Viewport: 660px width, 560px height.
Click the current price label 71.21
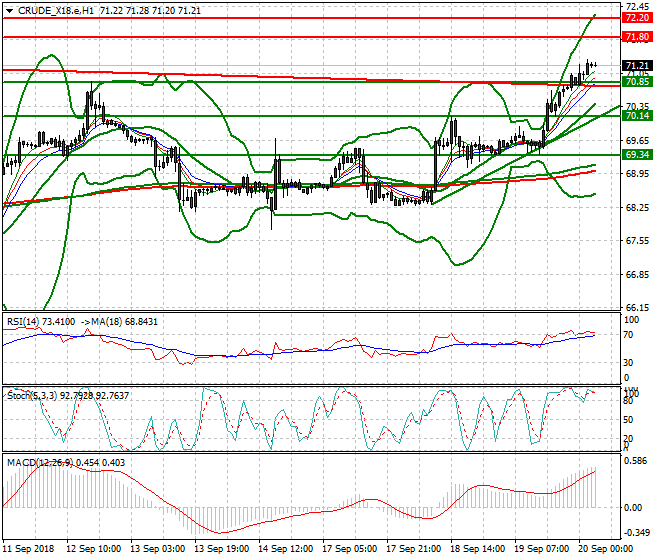pyautogui.click(x=637, y=66)
